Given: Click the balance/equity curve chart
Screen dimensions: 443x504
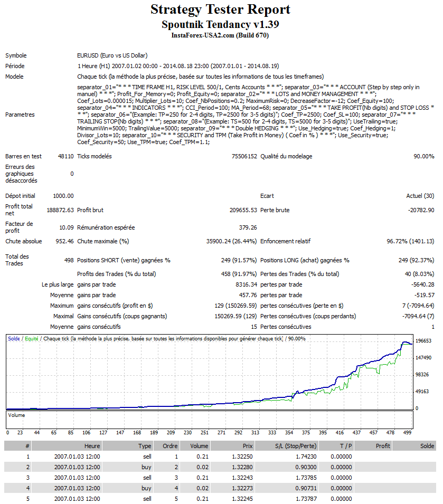Looking at the screenshot, I should click(210, 372).
